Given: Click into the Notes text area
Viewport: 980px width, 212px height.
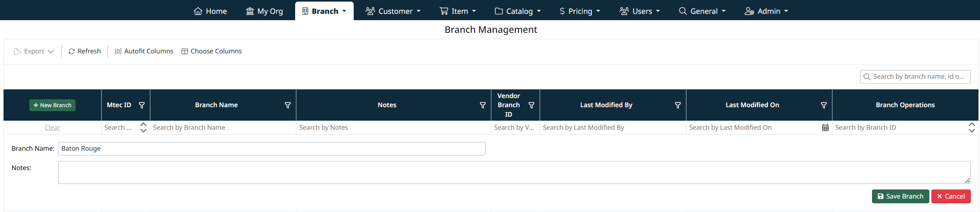Looking at the screenshot, I should click(514, 172).
